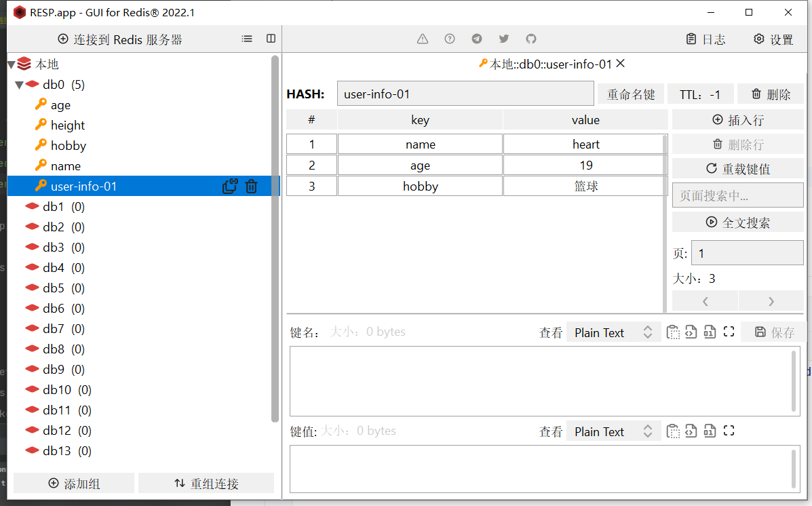Click copy-to-clipboard icon in key name section
The width and height of the screenshot is (812, 506).
pos(673,332)
